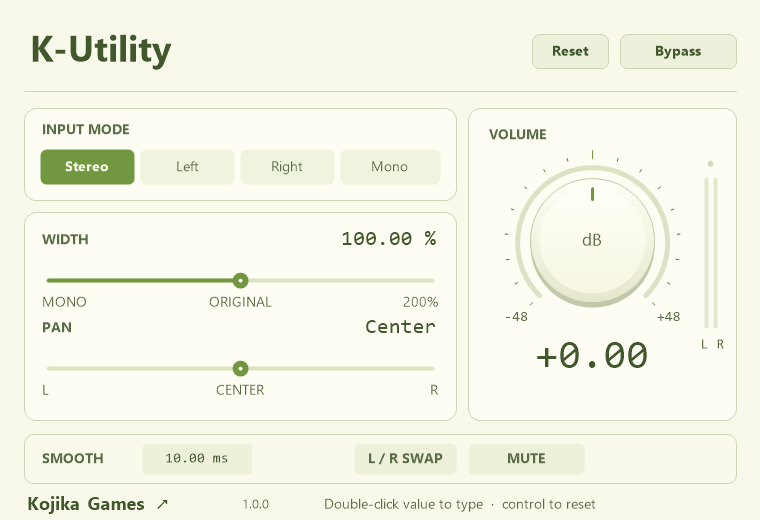Select Left input mode

[x=187, y=167]
